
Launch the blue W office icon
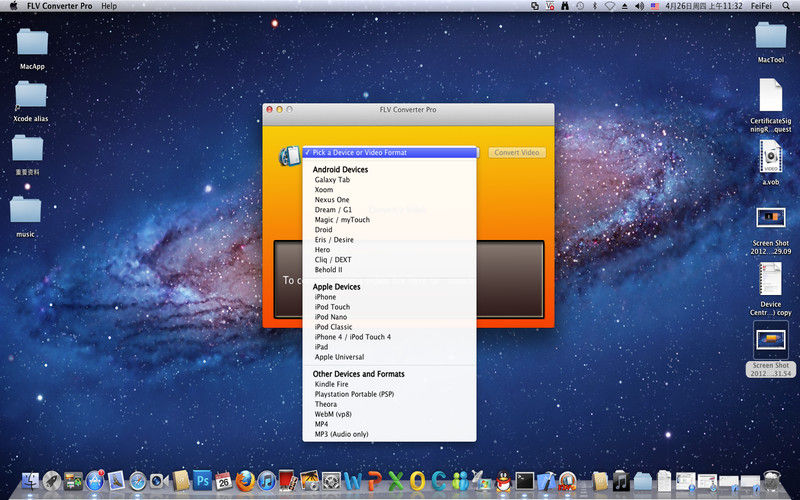(353, 481)
